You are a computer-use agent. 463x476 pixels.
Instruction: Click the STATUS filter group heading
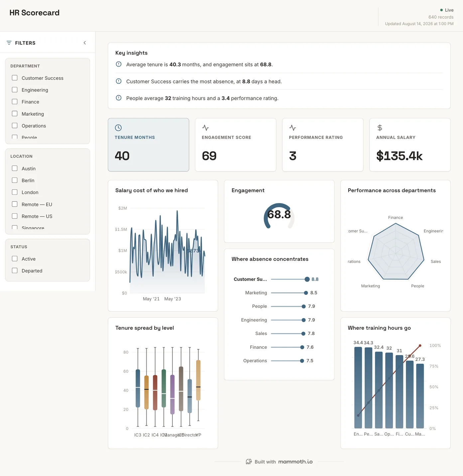pos(19,247)
